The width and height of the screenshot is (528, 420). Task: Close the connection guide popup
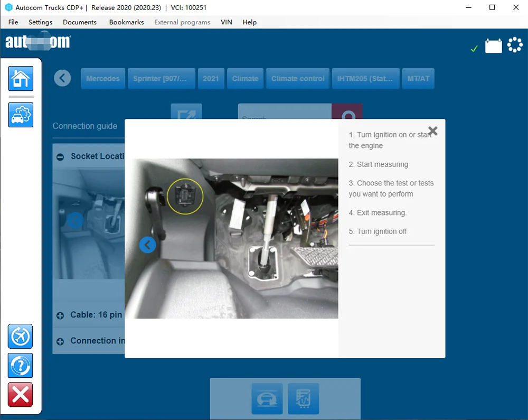pyautogui.click(x=432, y=131)
